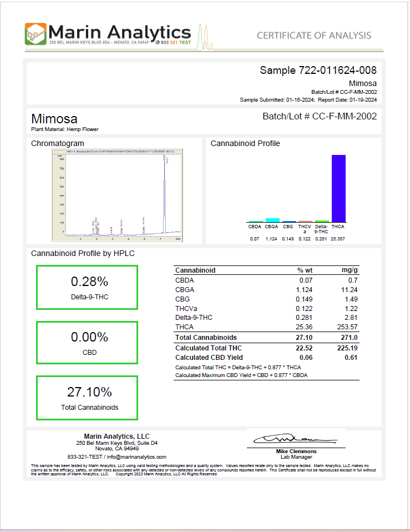The height and width of the screenshot is (532, 410).
Task: Click the tall purple THCA bar
Action: coord(338,188)
